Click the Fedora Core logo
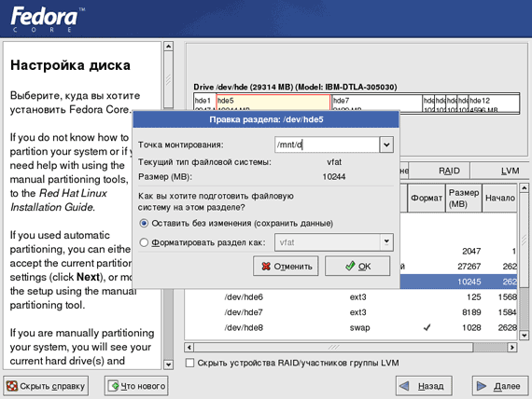This screenshot has height=399, width=532. [x=48, y=19]
